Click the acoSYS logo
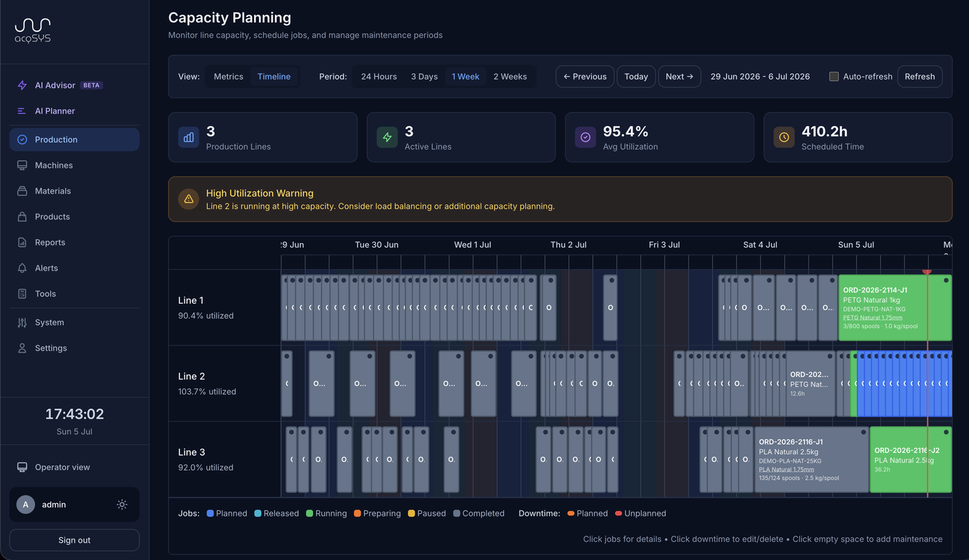The image size is (969, 560). click(x=33, y=31)
